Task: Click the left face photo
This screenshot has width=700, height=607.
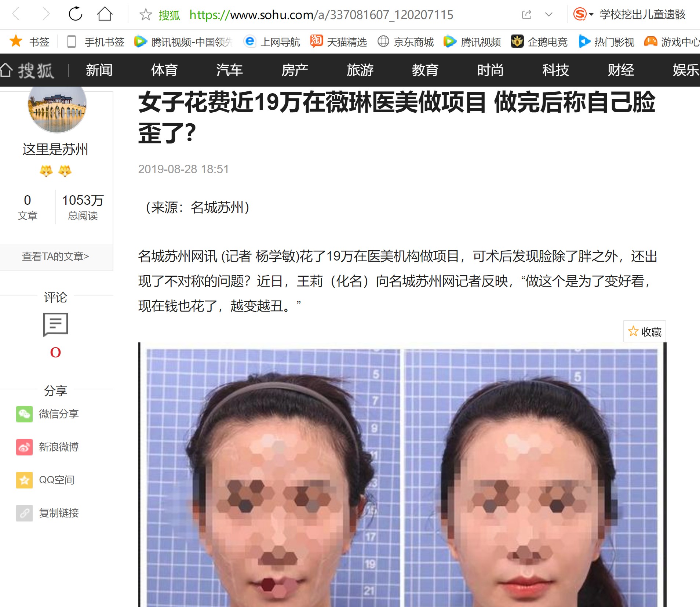Action: pos(273,477)
